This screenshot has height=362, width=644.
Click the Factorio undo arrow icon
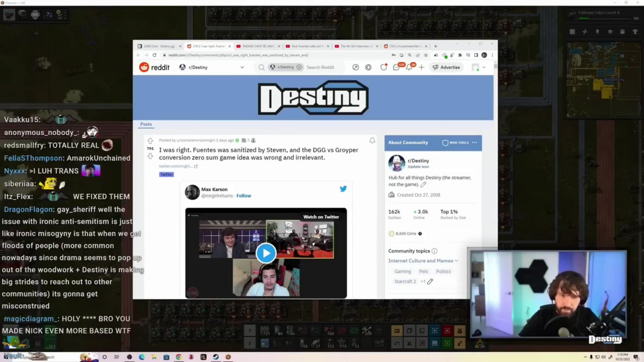(x=397, y=343)
